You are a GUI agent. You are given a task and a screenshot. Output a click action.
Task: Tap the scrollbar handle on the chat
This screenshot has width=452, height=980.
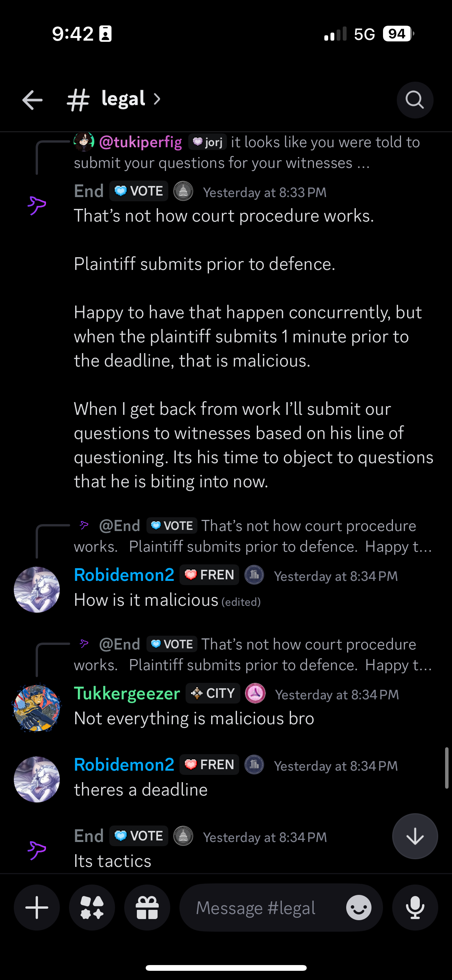(446, 768)
